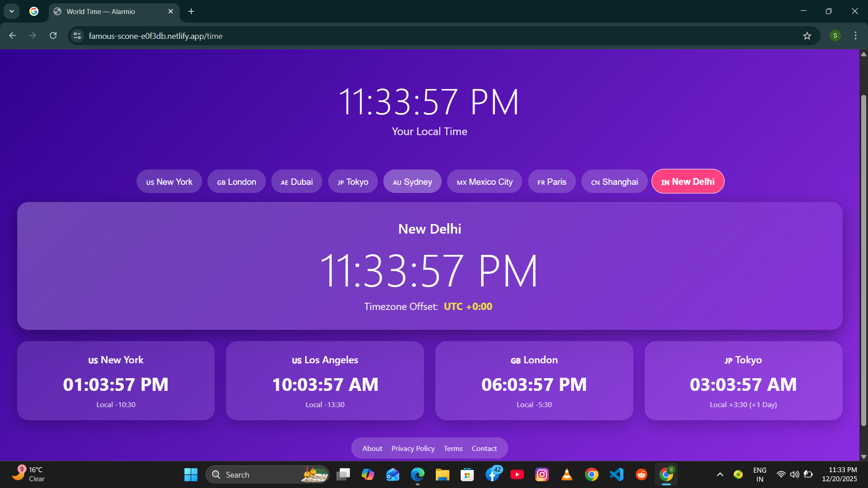Open the Privacy Policy link
The image size is (868, 488).
[413, 448]
